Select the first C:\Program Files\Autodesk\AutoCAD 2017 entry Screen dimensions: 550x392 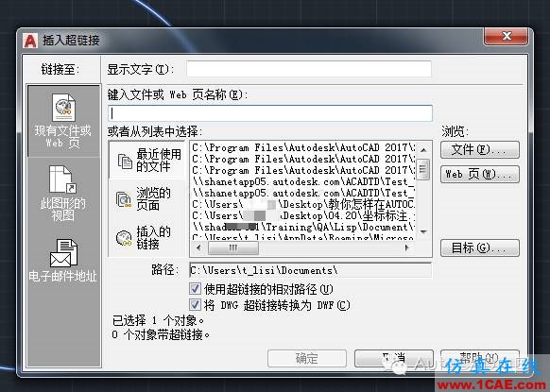[303, 147]
